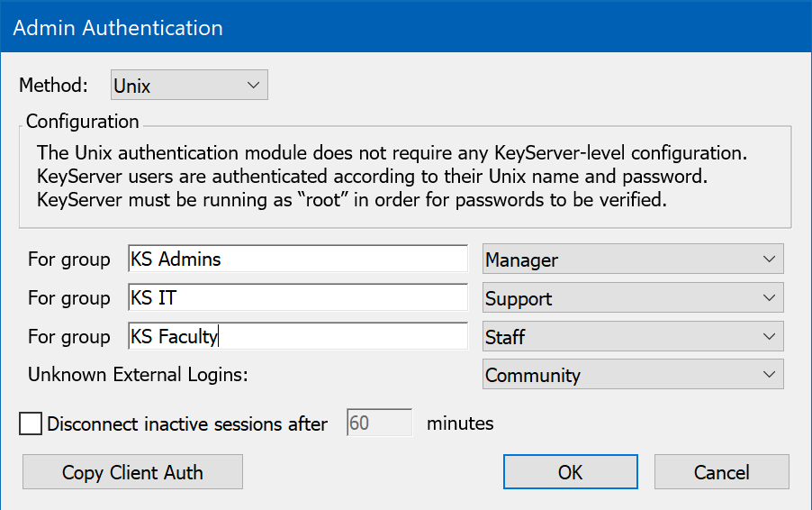Focus the KS Faculty group field
Viewport: 812px width, 510px height.
297,337
